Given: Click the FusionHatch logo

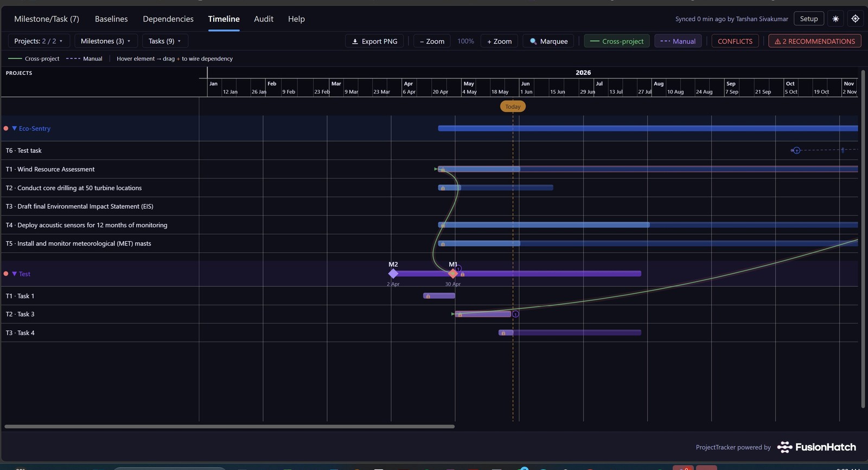Looking at the screenshot, I should pyautogui.click(x=816, y=447).
